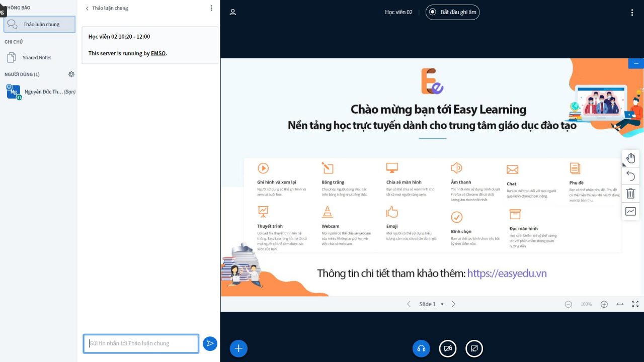Click the chat message input field
Image resolution: width=644 pixels, height=362 pixels.
(x=141, y=343)
